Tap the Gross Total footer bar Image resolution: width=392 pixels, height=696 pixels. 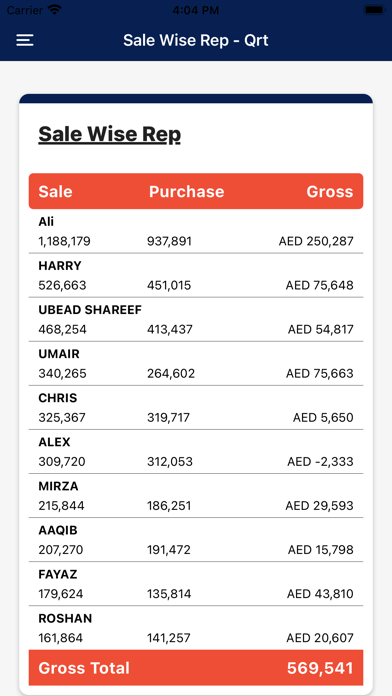[x=196, y=668]
